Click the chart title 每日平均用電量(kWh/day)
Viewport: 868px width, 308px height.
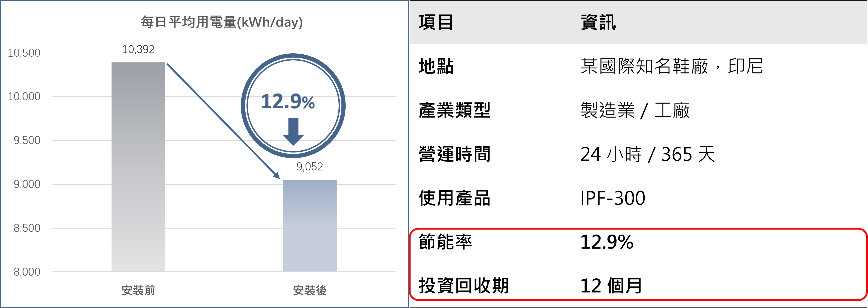(221, 22)
